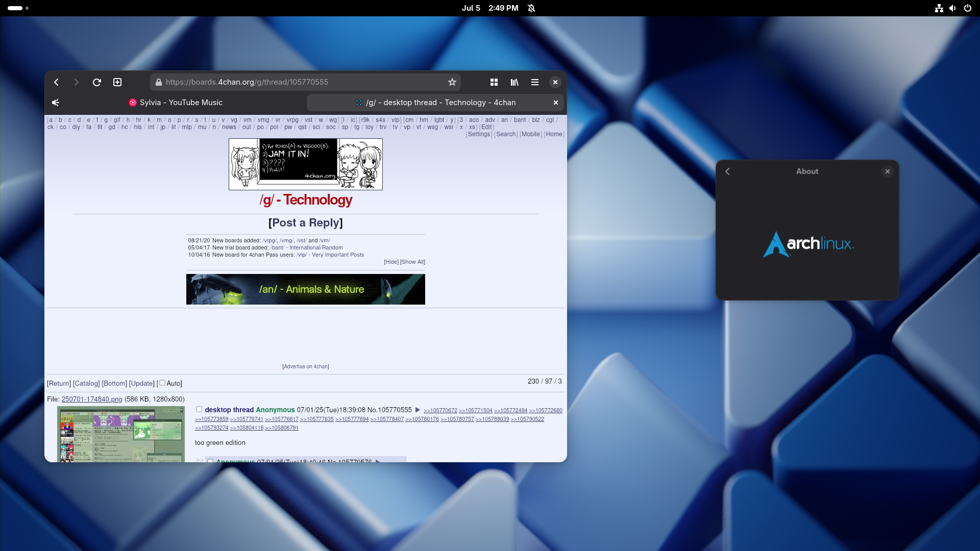The image size is (980, 551).
Task: Open the Catalog link
Action: [86, 383]
